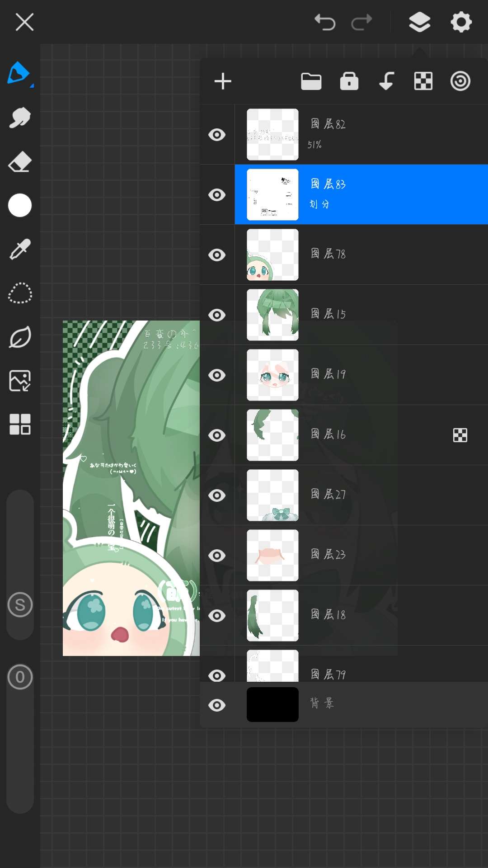Adjust 51% opacity of 图层82
This screenshot has width=488, height=868.
tap(314, 145)
